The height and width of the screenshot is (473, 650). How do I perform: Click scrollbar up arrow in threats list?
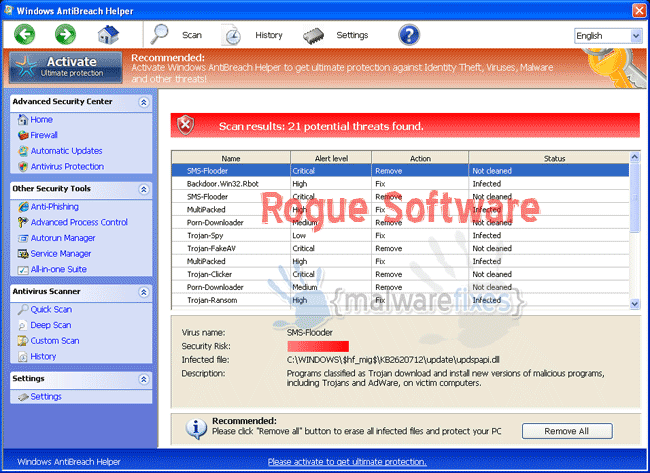tap(635, 157)
